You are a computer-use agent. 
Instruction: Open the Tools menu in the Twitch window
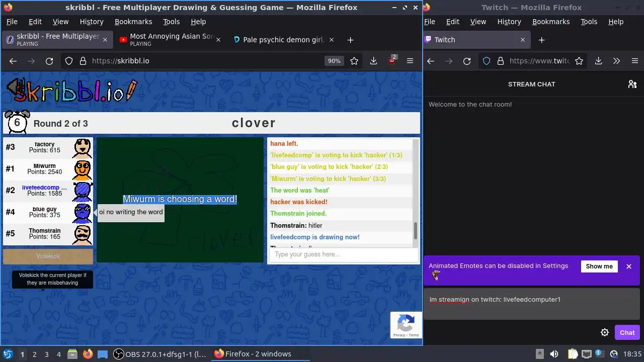589,22
